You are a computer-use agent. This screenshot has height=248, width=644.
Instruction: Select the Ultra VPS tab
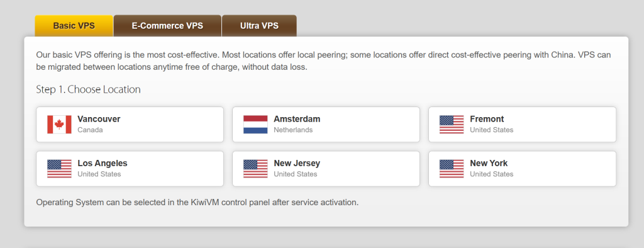(x=259, y=26)
